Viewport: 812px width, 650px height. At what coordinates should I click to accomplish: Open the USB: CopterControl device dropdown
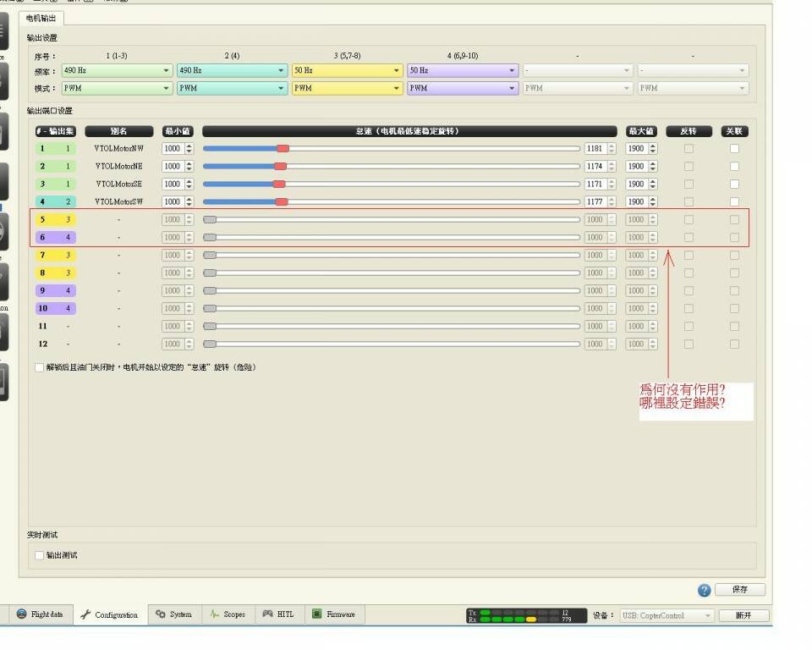click(x=667, y=615)
